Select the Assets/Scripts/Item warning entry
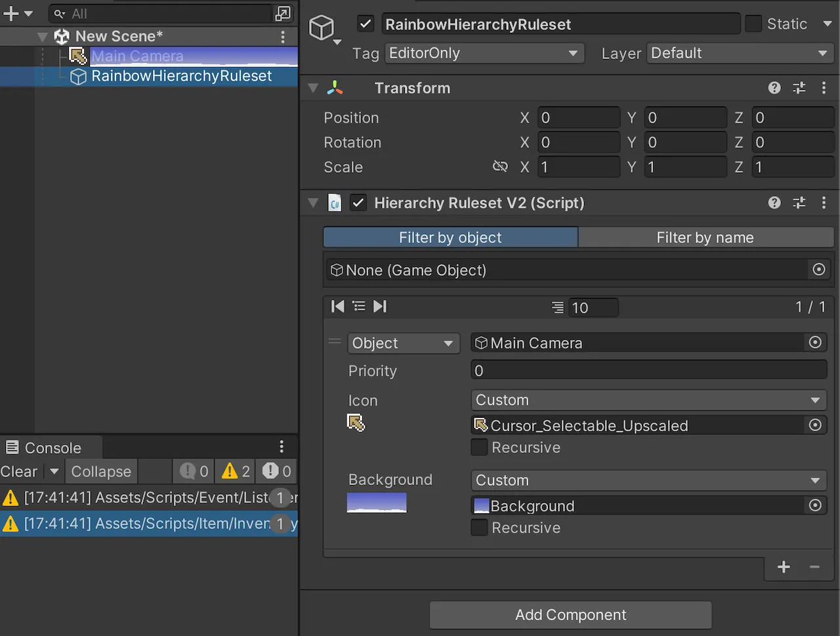840x636 pixels. coord(149,524)
